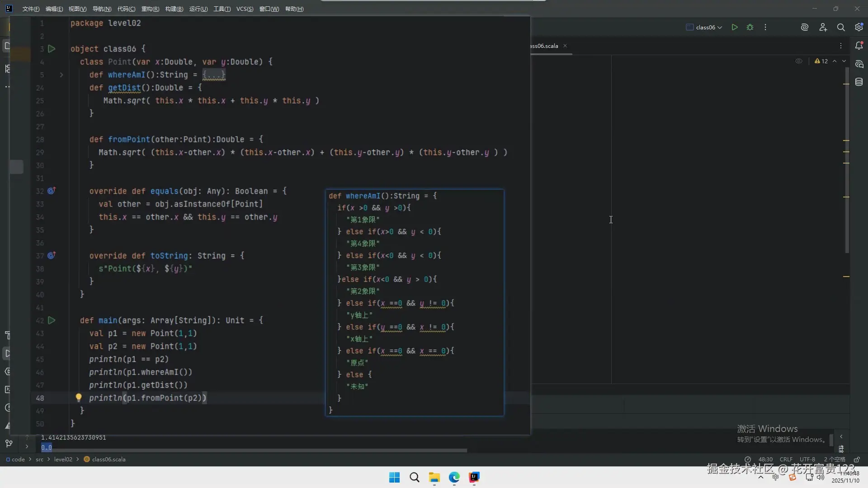Expand the folded whereAmI method arrow
This screenshot has height=488, width=868.
tap(61, 75)
